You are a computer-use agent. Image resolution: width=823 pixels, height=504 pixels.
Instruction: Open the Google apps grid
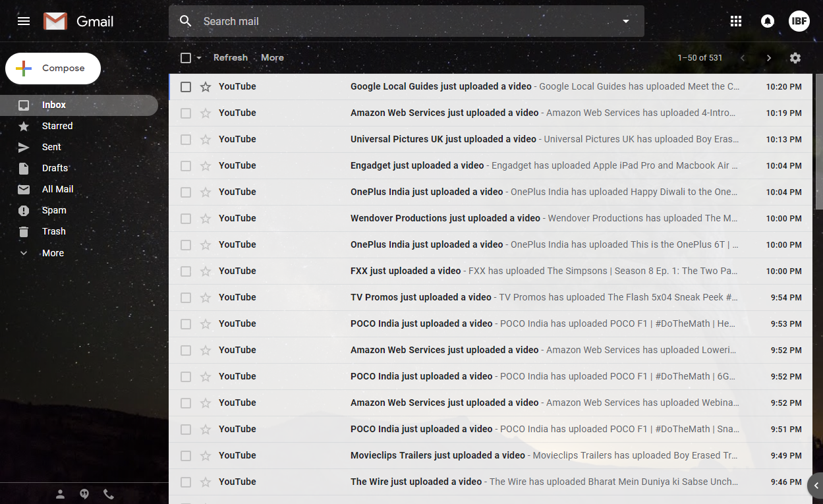pyautogui.click(x=736, y=21)
